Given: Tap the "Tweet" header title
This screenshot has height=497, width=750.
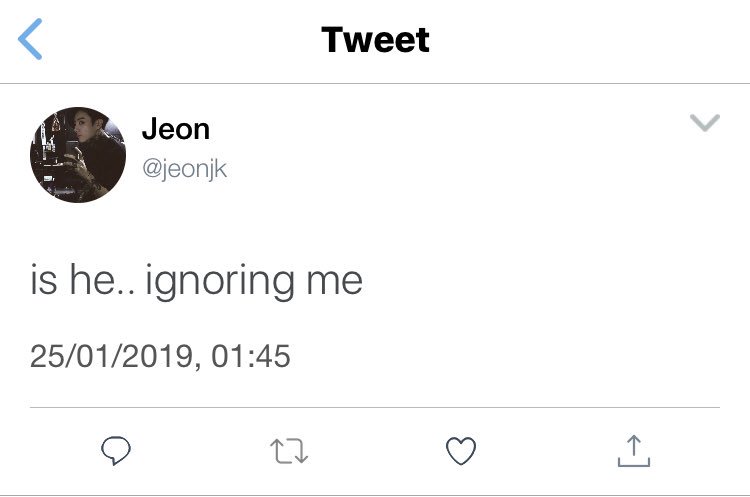Looking at the screenshot, I should [375, 39].
